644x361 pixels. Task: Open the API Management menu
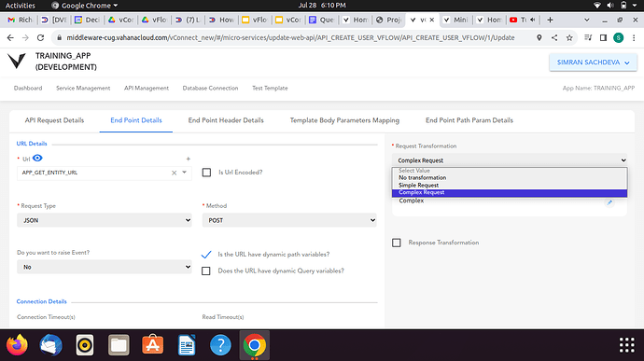(147, 88)
